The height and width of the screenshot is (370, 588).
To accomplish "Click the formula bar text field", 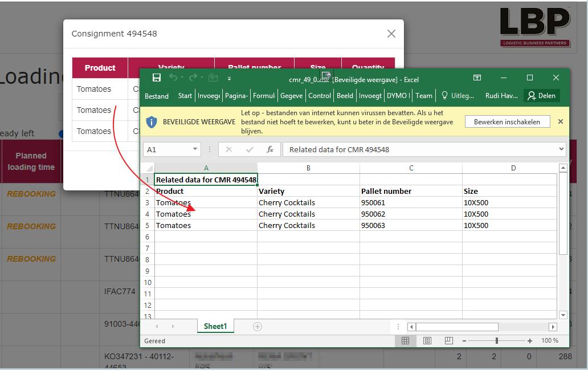I will [x=420, y=150].
